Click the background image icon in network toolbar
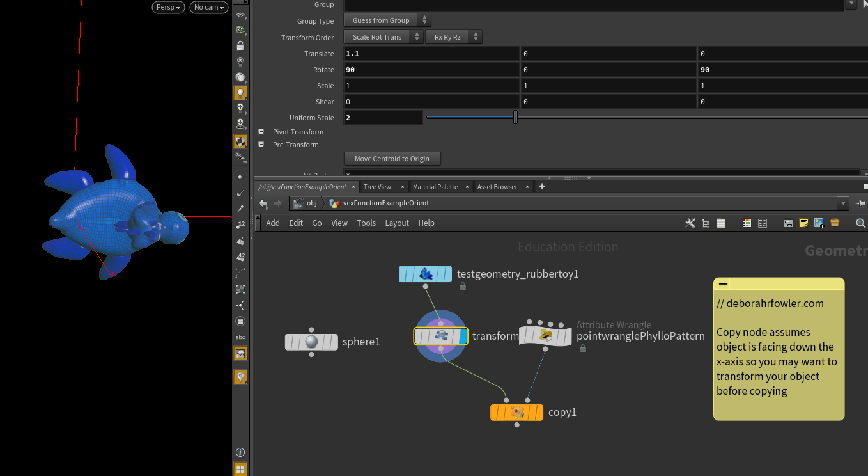 click(x=819, y=223)
